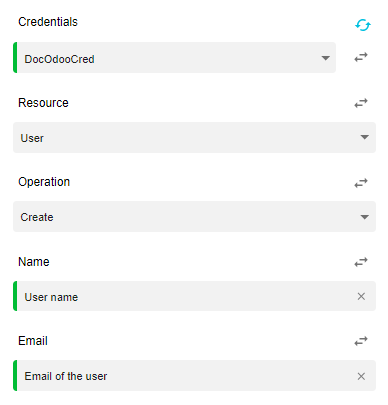Expand the Operation dropdown showing Create

pyautogui.click(x=194, y=216)
